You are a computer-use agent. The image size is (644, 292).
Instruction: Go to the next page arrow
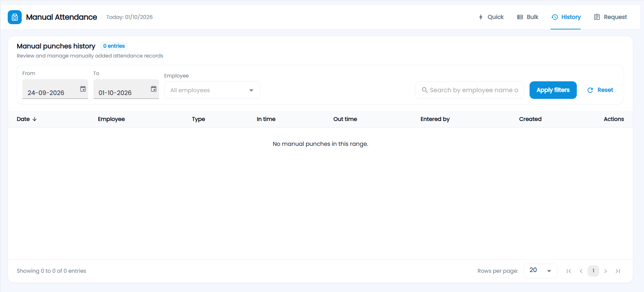[x=605, y=271]
